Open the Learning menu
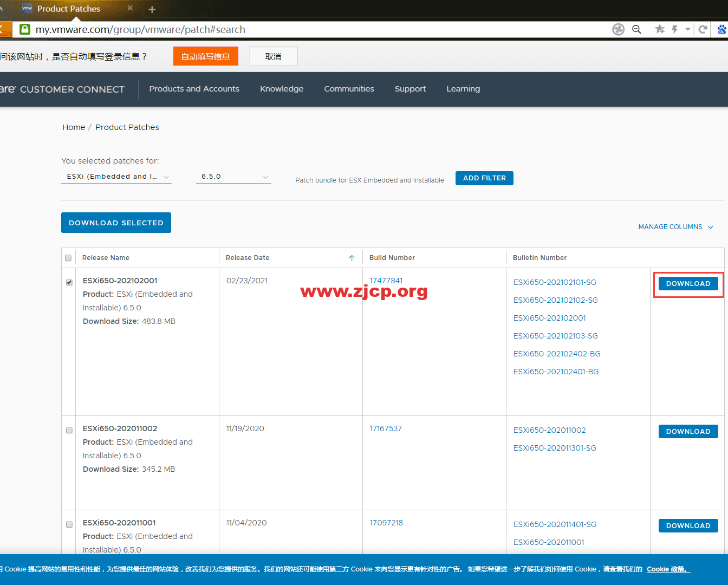 (463, 89)
